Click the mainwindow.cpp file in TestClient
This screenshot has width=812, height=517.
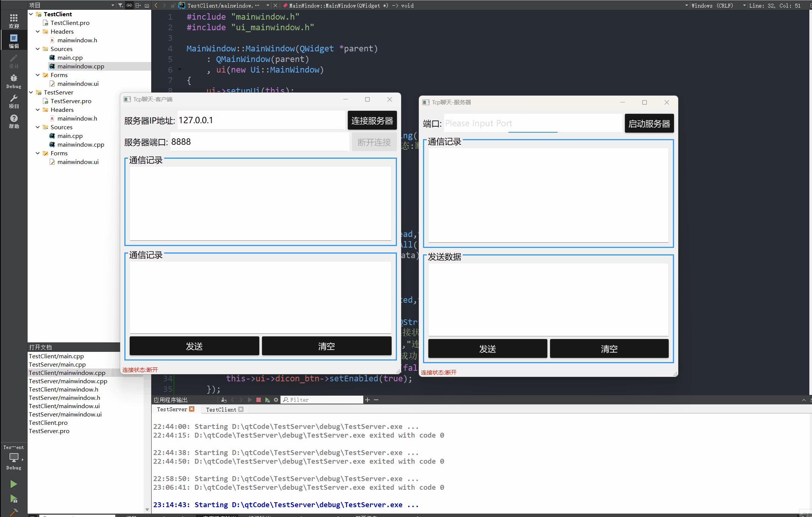coord(81,66)
